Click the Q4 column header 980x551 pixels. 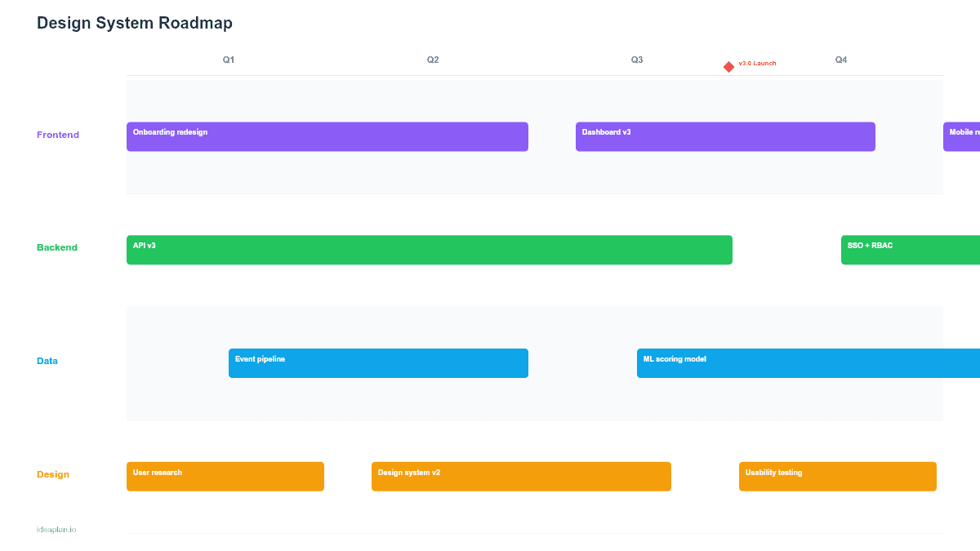841,59
